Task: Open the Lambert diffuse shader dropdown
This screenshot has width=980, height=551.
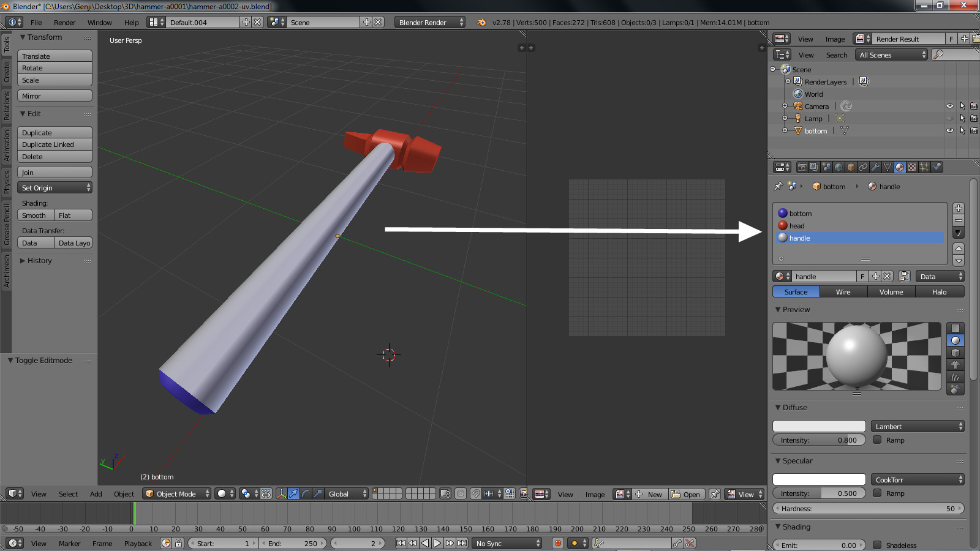Action: tap(918, 426)
